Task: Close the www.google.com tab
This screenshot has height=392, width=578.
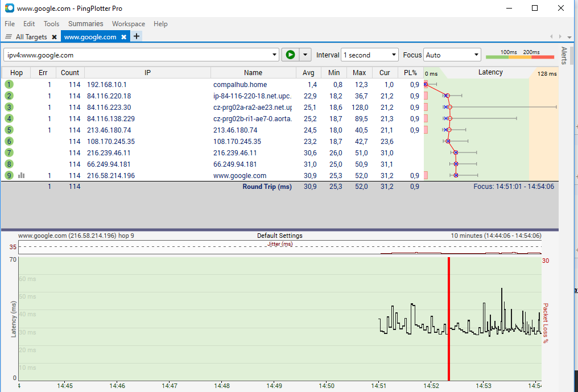Action: (x=123, y=37)
